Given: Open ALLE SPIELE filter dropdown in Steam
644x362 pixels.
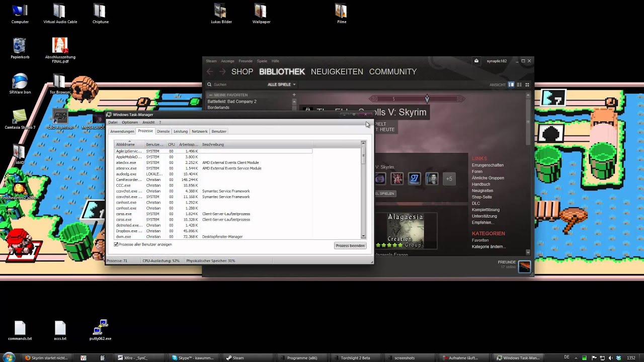Looking at the screenshot, I should [282, 84].
